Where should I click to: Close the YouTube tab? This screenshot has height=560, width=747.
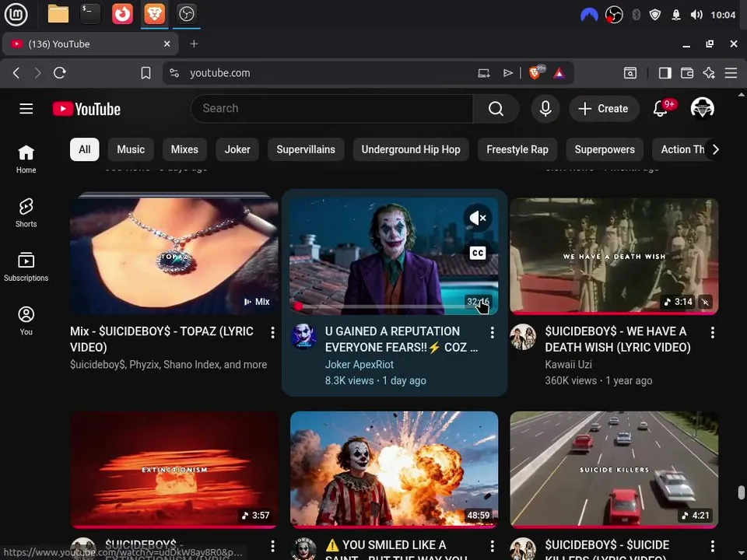(167, 44)
